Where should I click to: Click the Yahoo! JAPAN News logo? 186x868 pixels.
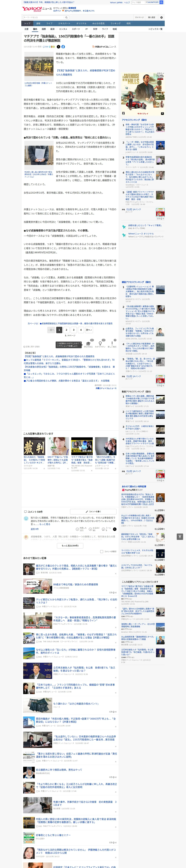coord(37,9)
